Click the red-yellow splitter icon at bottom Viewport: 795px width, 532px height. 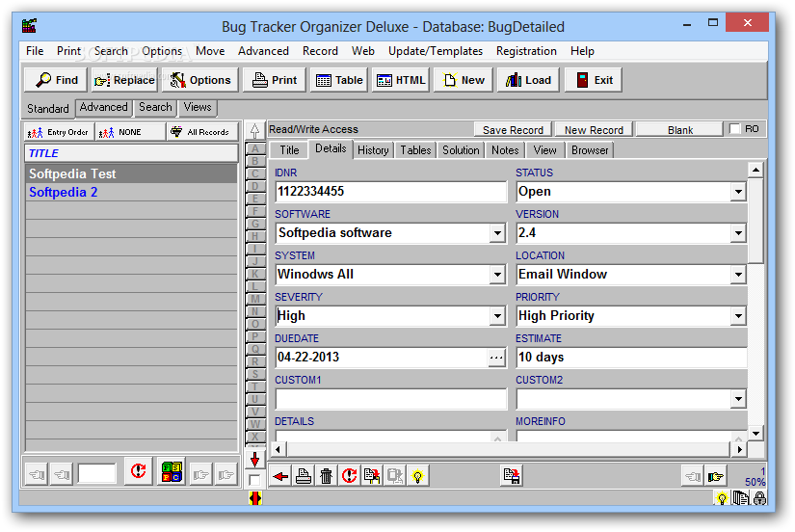(x=255, y=498)
